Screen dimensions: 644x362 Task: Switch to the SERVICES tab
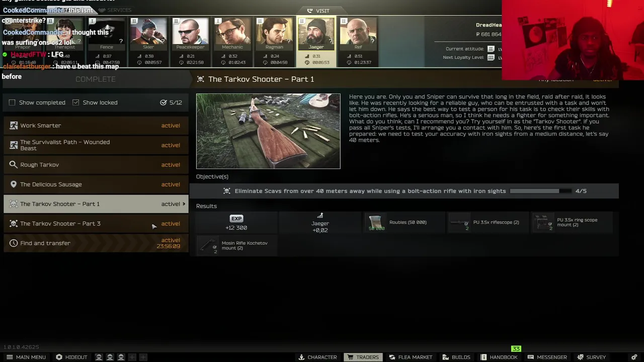point(115,10)
